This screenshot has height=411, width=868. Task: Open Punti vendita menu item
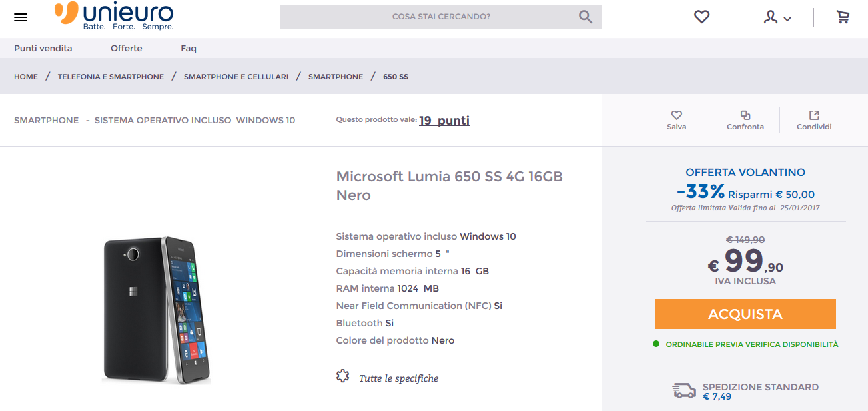coord(43,48)
